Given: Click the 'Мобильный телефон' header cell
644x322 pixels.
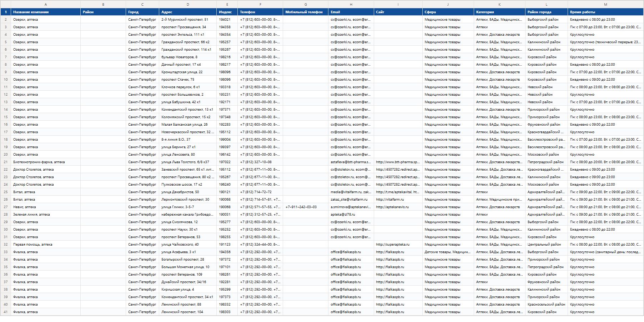Looking at the screenshot, I should click(306, 12).
